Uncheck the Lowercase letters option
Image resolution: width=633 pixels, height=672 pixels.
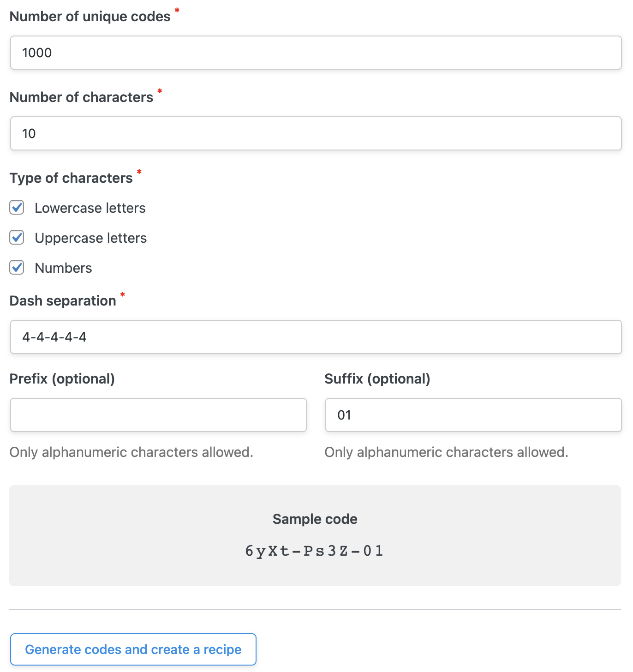(16, 208)
